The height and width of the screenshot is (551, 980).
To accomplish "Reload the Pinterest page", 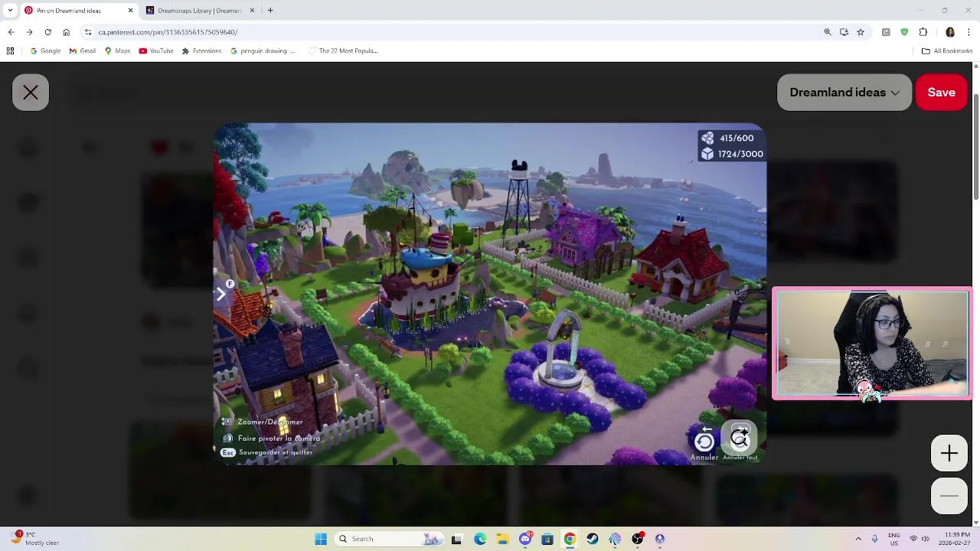I will [47, 32].
